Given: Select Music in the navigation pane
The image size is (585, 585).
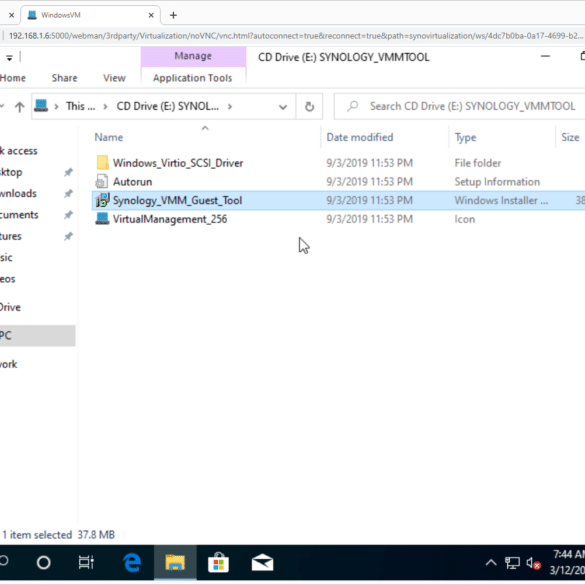Looking at the screenshot, I should coord(6,257).
